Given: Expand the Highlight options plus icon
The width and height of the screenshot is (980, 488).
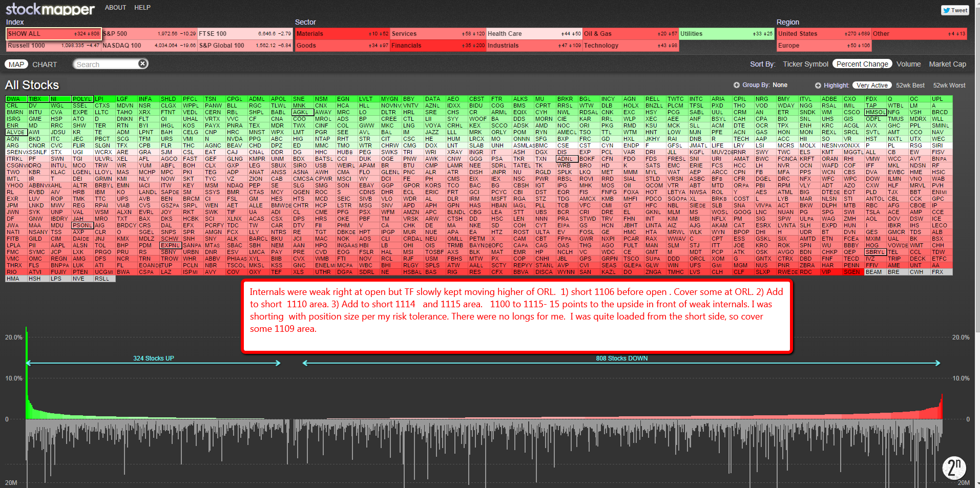Looking at the screenshot, I should point(818,86).
